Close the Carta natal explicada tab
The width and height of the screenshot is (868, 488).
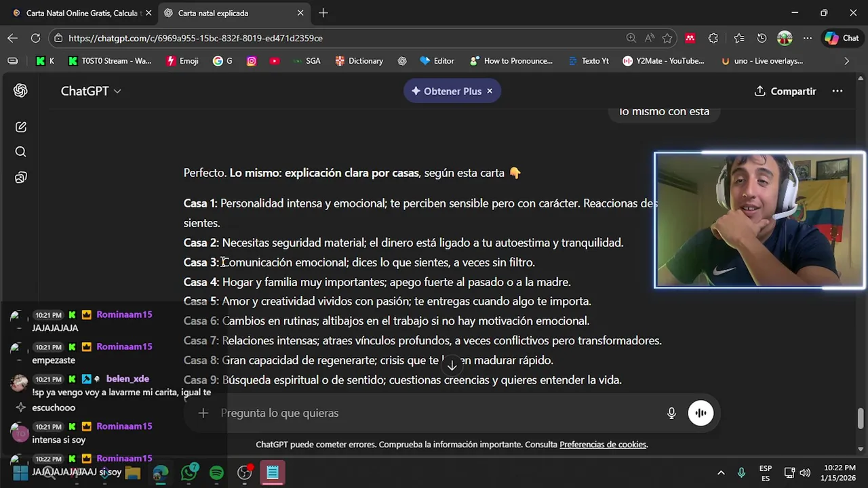click(x=300, y=13)
